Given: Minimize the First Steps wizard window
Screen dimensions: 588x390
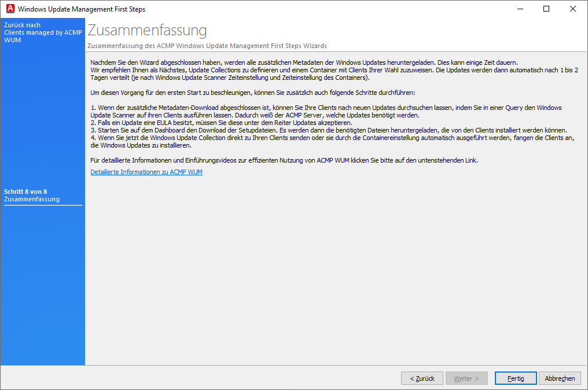Looking at the screenshot, I should 519,9.
